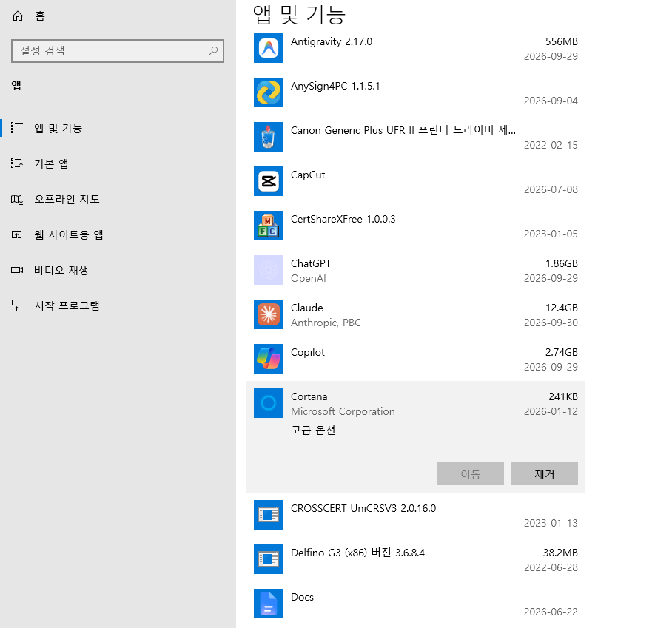Screen dimensions: 672x628
Task: Select the AnySign4PC 1.1.5.1 entry
Action: point(335,86)
